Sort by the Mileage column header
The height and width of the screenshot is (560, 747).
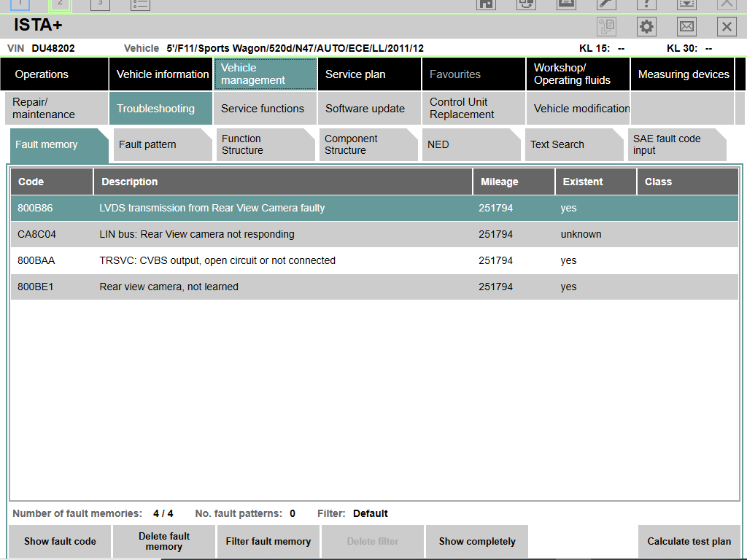514,182
